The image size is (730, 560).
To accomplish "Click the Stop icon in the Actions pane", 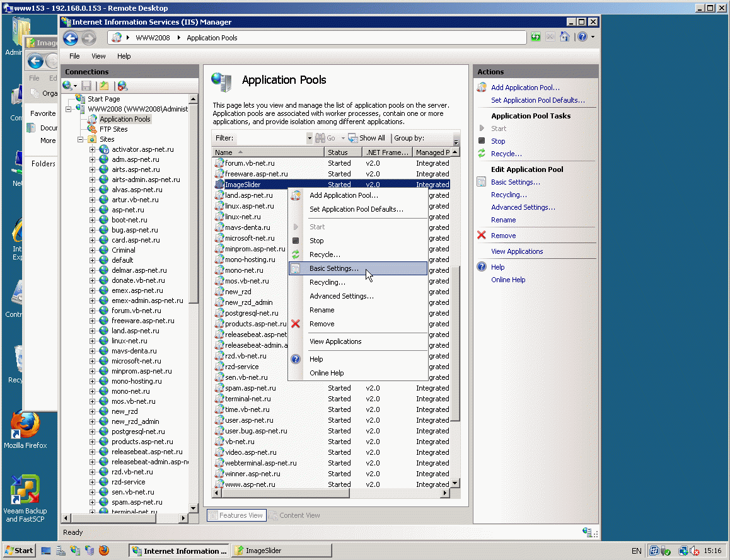I will click(x=482, y=141).
